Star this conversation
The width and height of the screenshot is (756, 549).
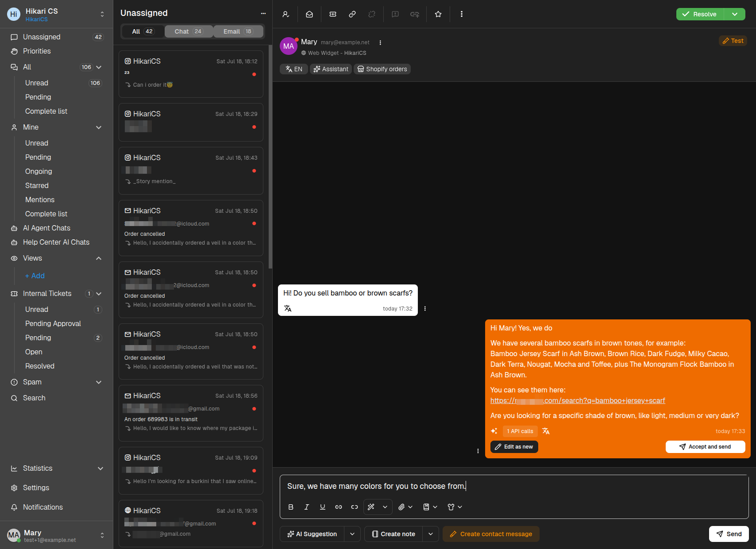(x=438, y=14)
